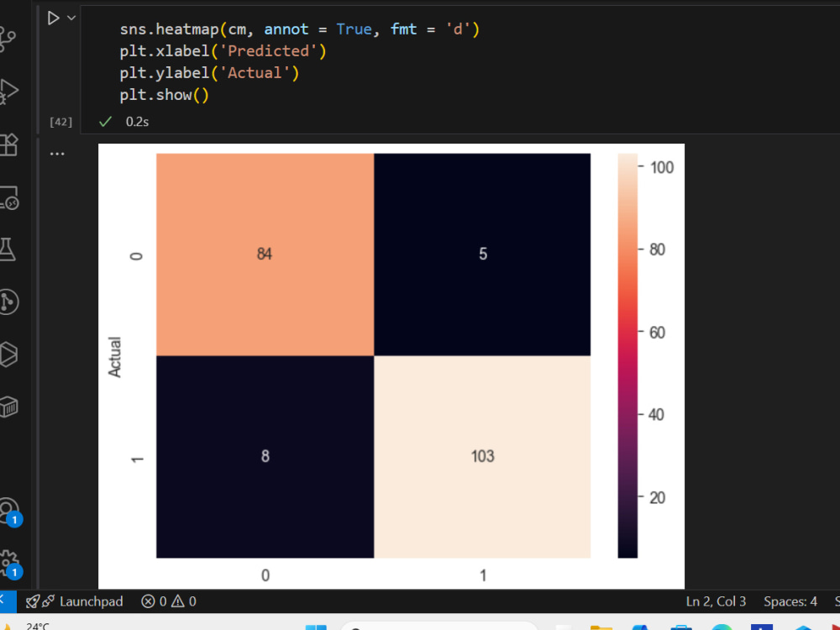Click the heatmap cell showing 84

pyautogui.click(x=265, y=254)
